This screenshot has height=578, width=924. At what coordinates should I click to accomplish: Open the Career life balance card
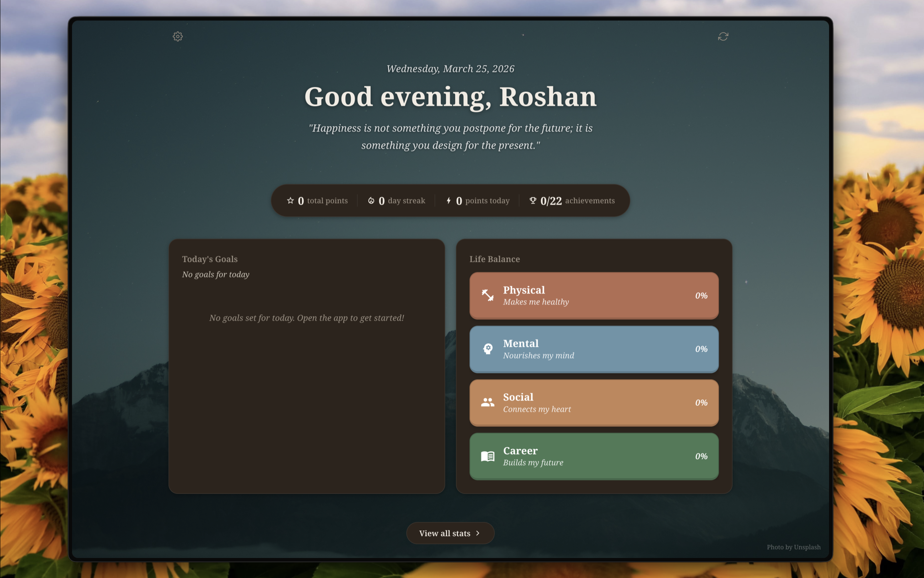pyautogui.click(x=593, y=456)
